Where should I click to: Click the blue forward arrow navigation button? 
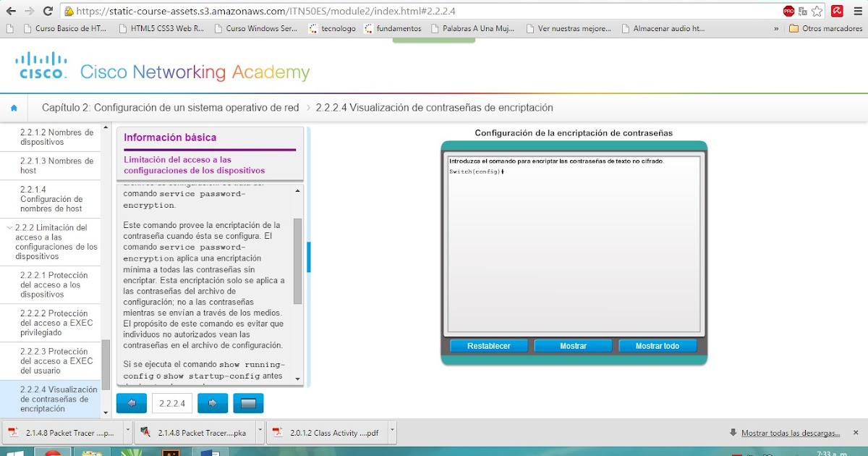point(212,403)
